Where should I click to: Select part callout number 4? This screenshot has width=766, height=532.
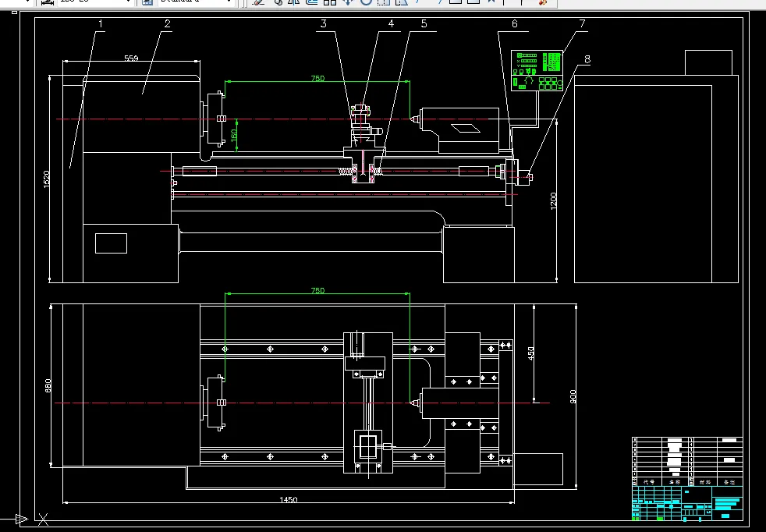tap(391, 23)
